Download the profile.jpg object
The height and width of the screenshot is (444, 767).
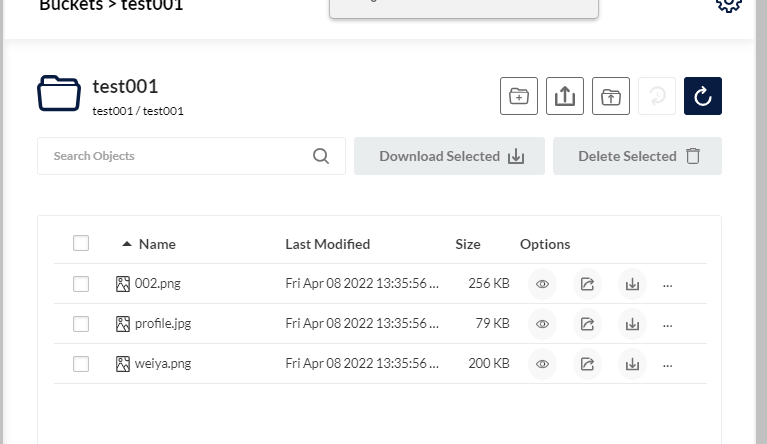click(x=632, y=324)
